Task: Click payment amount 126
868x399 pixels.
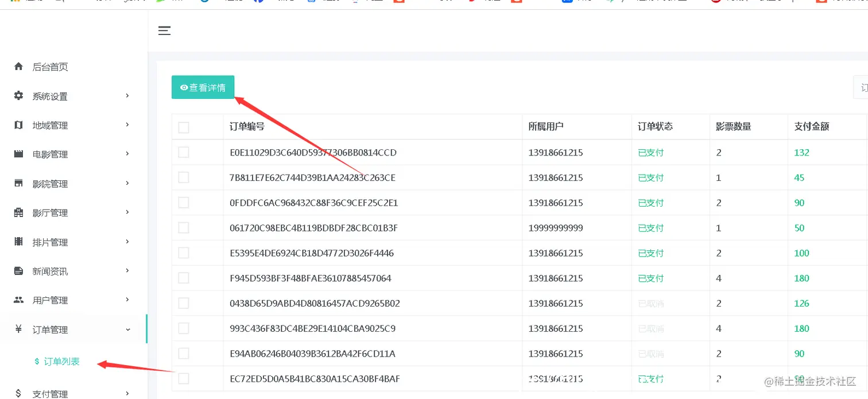Action: 801,303
